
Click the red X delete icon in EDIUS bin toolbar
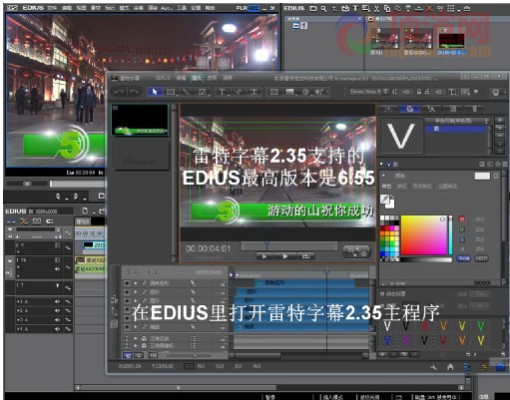[x=429, y=9]
